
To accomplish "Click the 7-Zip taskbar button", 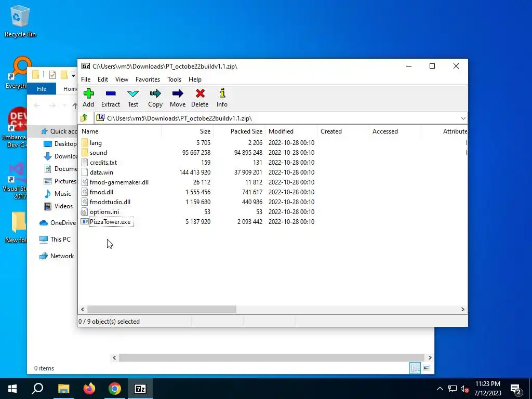I will (140, 389).
